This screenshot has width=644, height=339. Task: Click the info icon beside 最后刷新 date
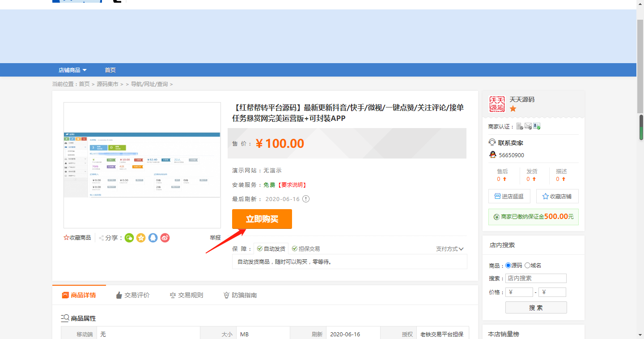click(306, 199)
